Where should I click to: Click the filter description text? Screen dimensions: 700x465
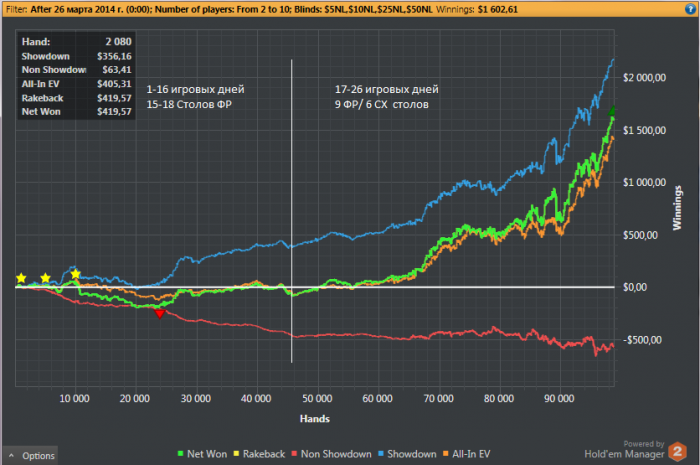point(231,9)
